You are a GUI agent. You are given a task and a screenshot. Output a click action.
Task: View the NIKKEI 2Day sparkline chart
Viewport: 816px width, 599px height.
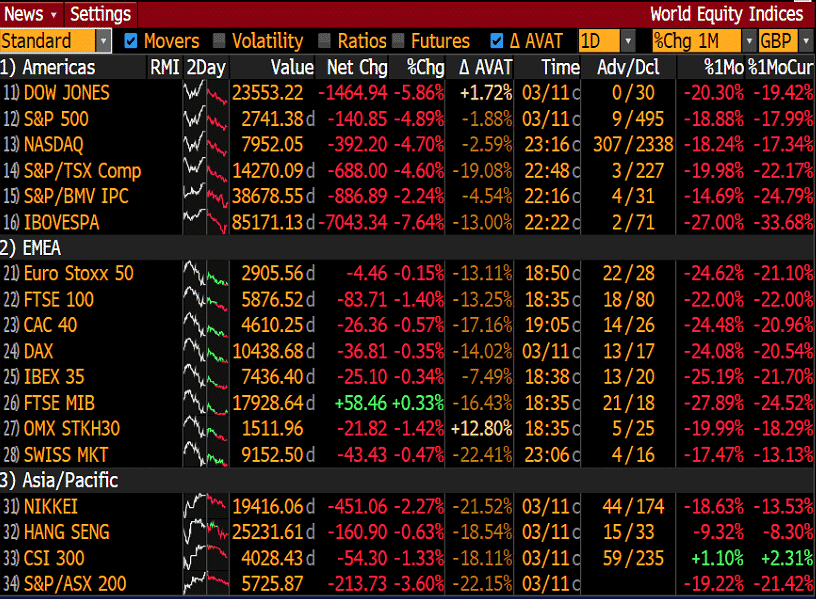206,506
